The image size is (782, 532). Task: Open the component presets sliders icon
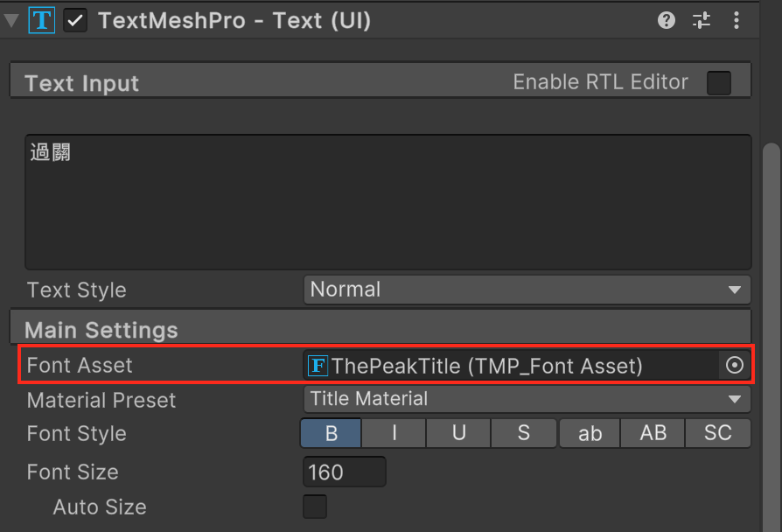[702, 21]
